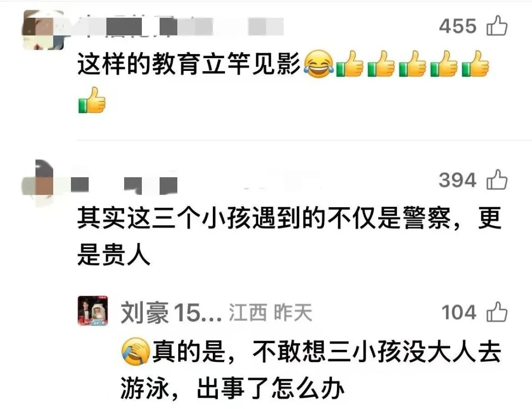Image resolution: width=532 pixels, height=409 pixels.
Task: Tap the first thumbs-up emoji in comment
Action: point(350,64)
